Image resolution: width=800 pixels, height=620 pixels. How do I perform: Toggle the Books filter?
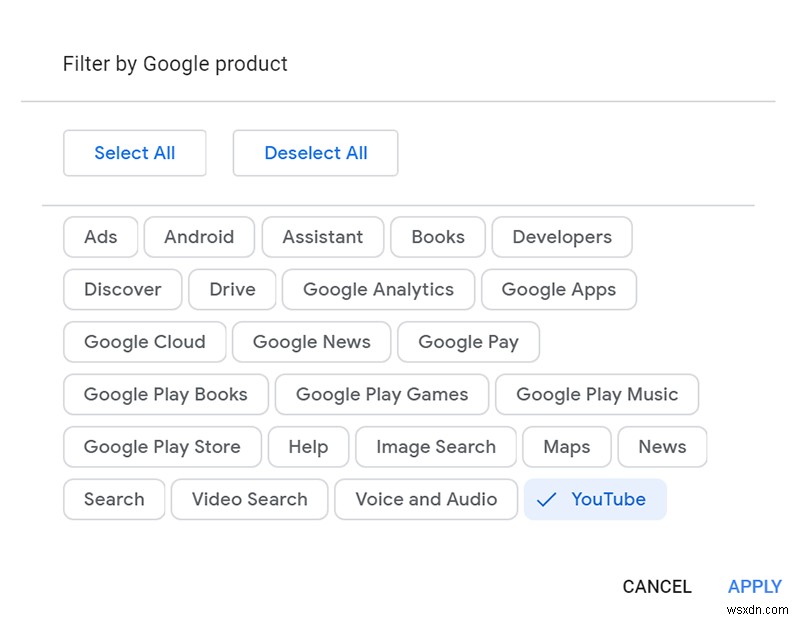click(437, 237)
